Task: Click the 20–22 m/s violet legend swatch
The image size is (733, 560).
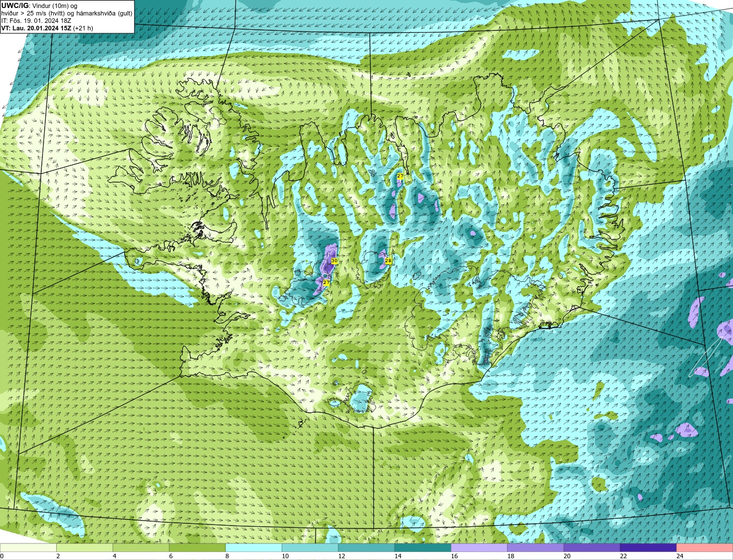Action: [x=593, y=548]
